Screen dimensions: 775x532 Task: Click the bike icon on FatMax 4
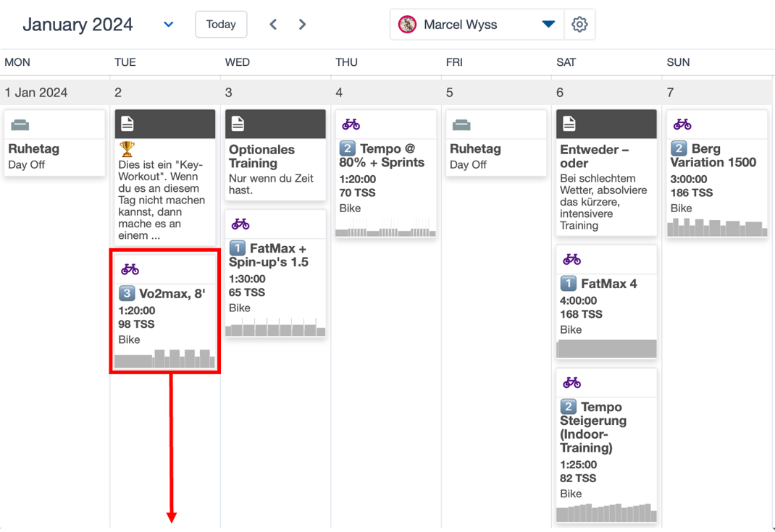(572, 259)
